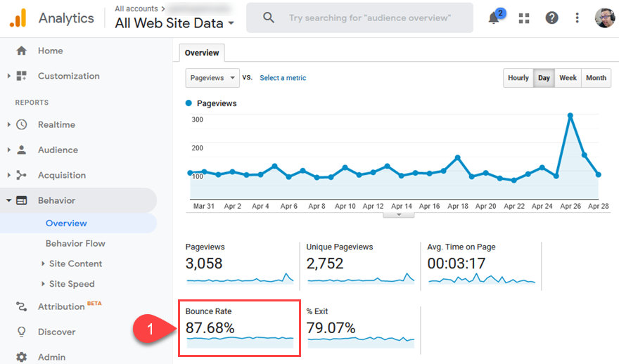619x364 pixels.
Task: Open the notifications bell icon
Action: [494, 18]
